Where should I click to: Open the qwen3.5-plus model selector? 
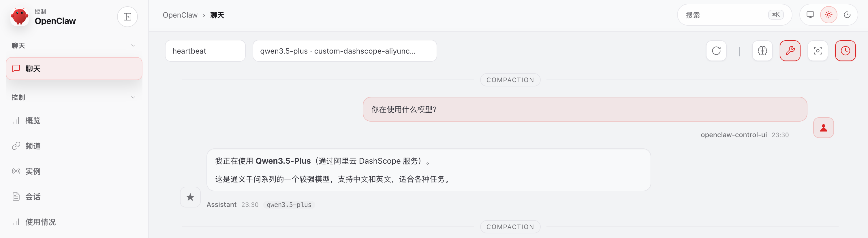pyautogui.click(x=344, y=51)
